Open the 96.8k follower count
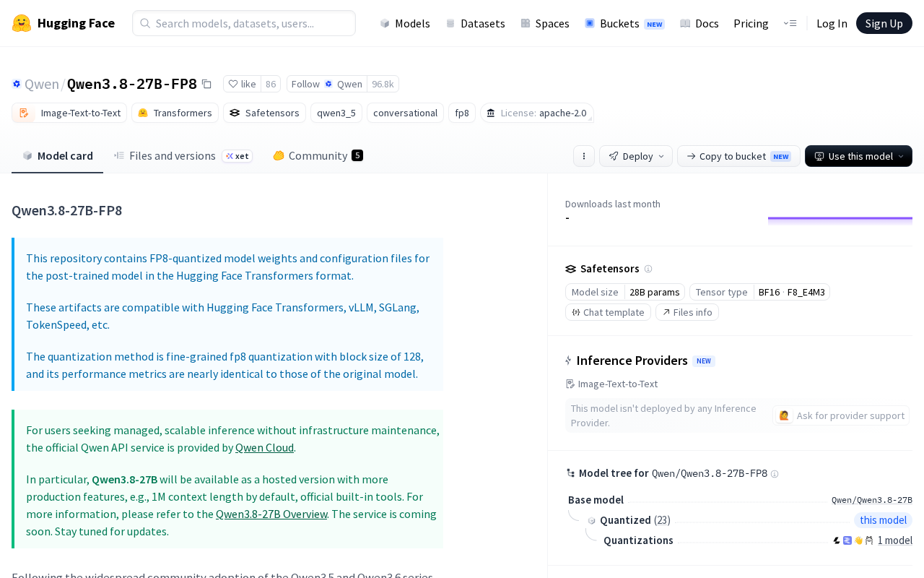Screen dimensions: 924x578 click(383, 84)
